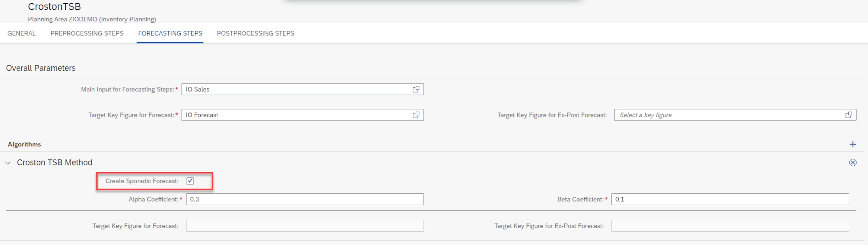868x245 pixels.
Task: Click the Croston TSB Method heading
Action: (55, 163)
